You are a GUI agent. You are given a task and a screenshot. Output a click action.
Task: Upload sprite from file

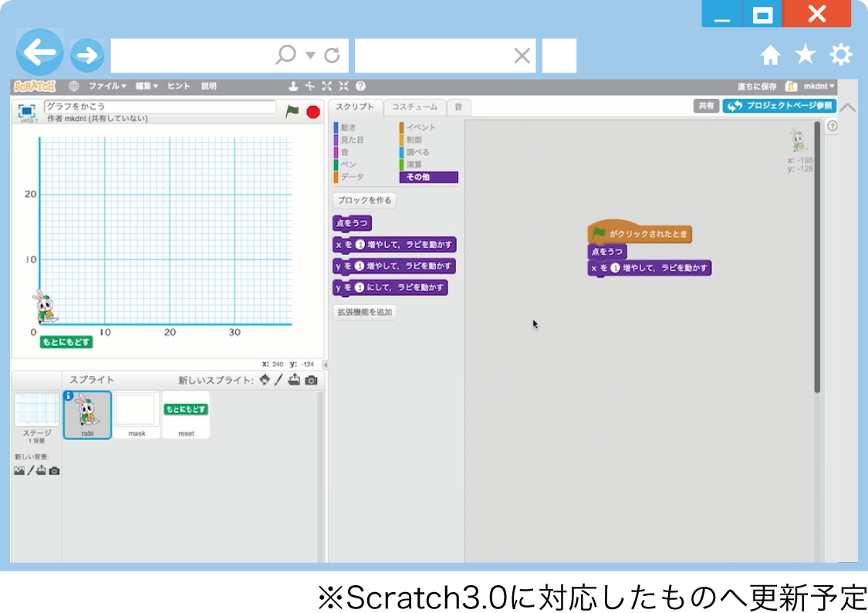point(294,380)
